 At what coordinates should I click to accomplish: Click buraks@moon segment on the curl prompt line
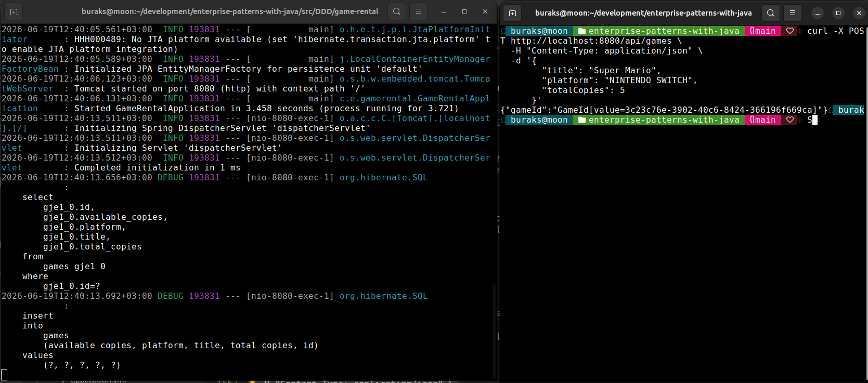539,31
